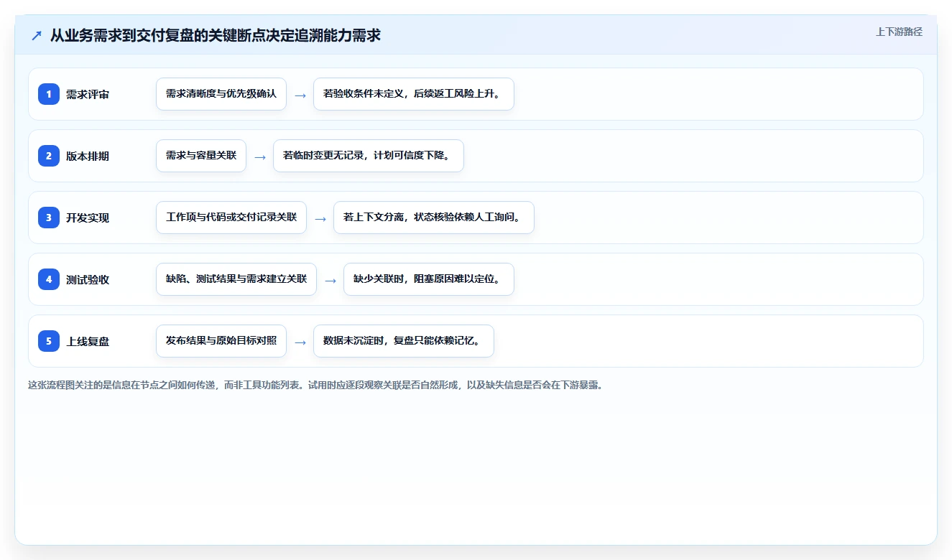
Task: Click the 版本排期 step label
Action: pos(88,156)
